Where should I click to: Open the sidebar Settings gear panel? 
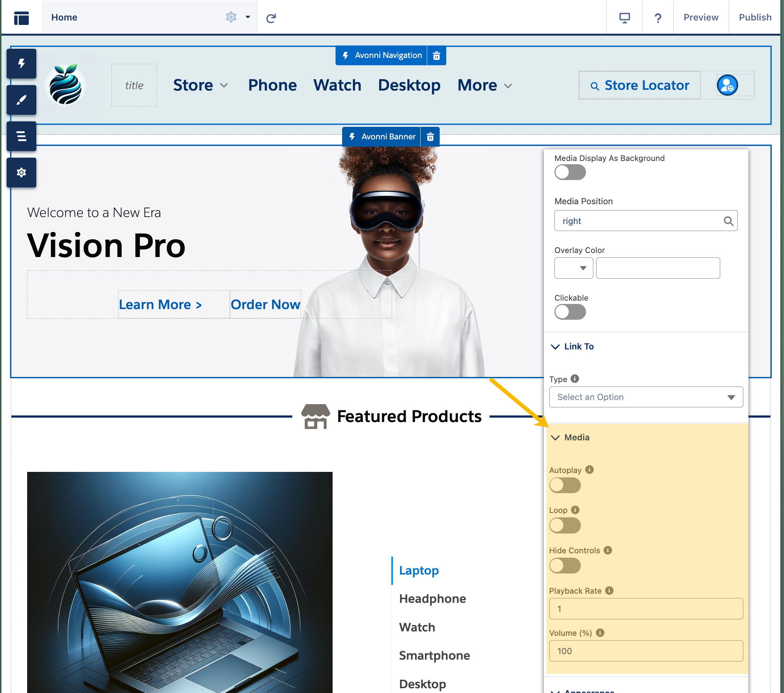(22, 173)
